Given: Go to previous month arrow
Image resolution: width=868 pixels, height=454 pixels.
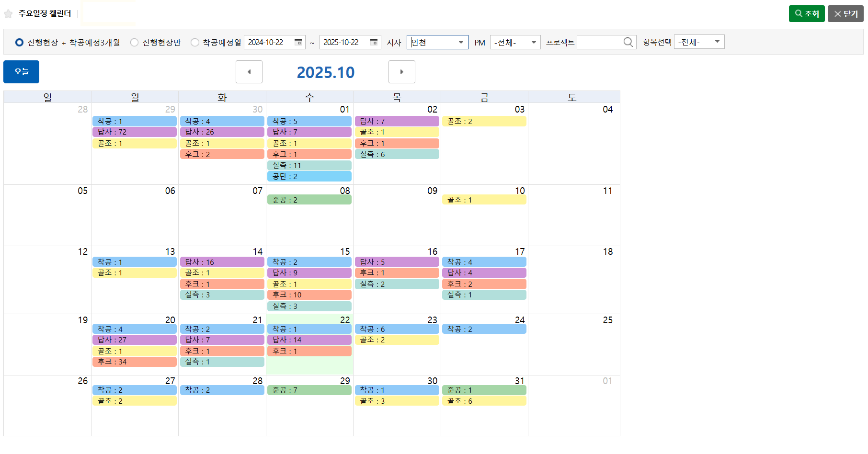Looking at the screenshot, I should 249,72.
